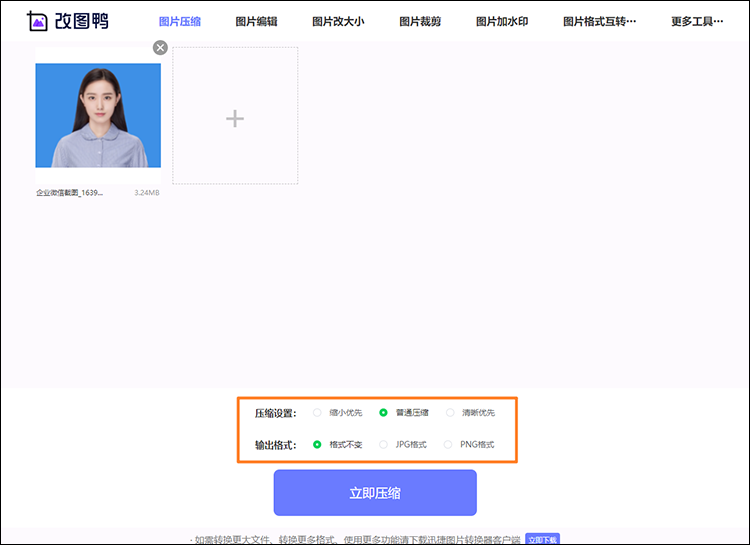Click the 改图鸭 site name text
Image resolution: width=750 pixels, height=545 pixels.
tap(82, 21)
